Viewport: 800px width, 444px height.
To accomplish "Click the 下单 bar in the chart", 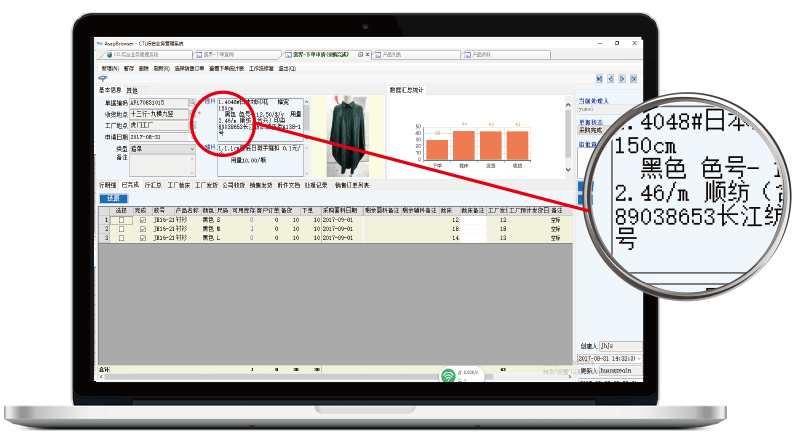I will pyautogui.click(x=437, y=150).
